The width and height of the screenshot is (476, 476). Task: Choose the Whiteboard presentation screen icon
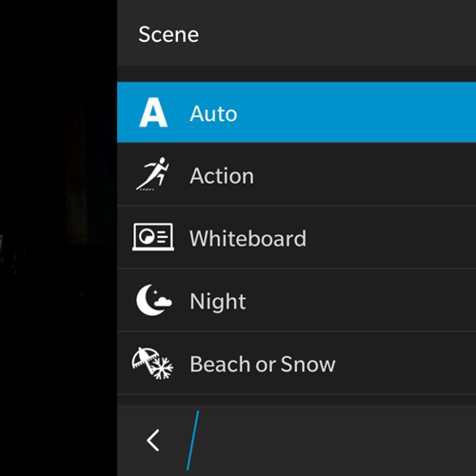(x=153, y=237)
